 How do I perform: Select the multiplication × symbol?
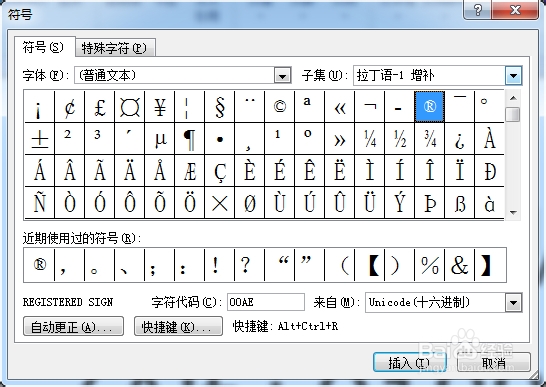(x=219, y=203)
